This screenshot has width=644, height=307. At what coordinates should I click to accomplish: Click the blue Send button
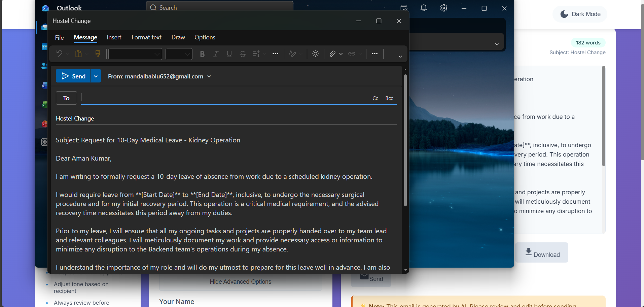(x=73, y=76)
